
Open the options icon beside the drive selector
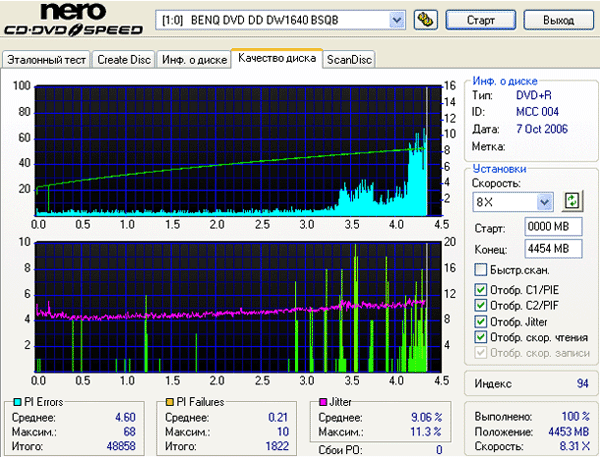coord(424,20)
